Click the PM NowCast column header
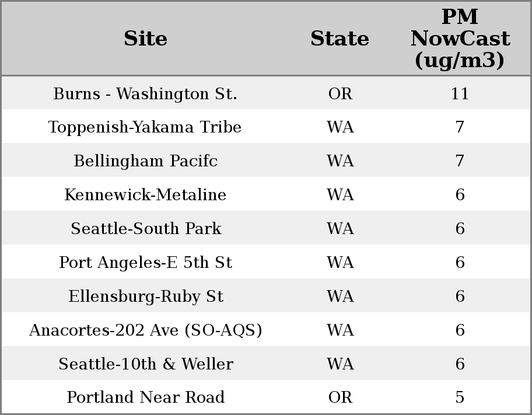This screenshot has width=532, height=415. coord(460,39)
